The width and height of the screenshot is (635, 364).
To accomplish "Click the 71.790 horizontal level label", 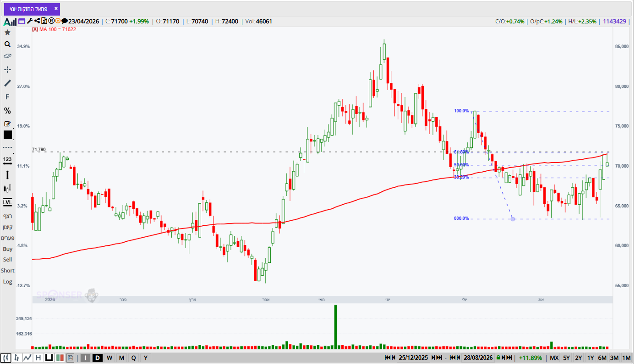I will [39, 150].
